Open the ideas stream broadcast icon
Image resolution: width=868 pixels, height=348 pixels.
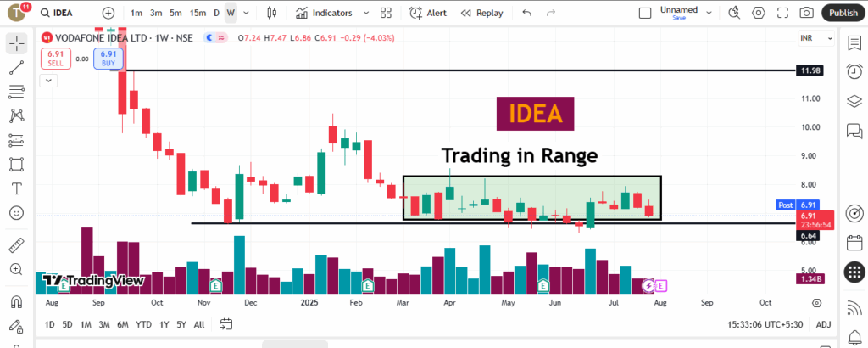coord(854,307)
